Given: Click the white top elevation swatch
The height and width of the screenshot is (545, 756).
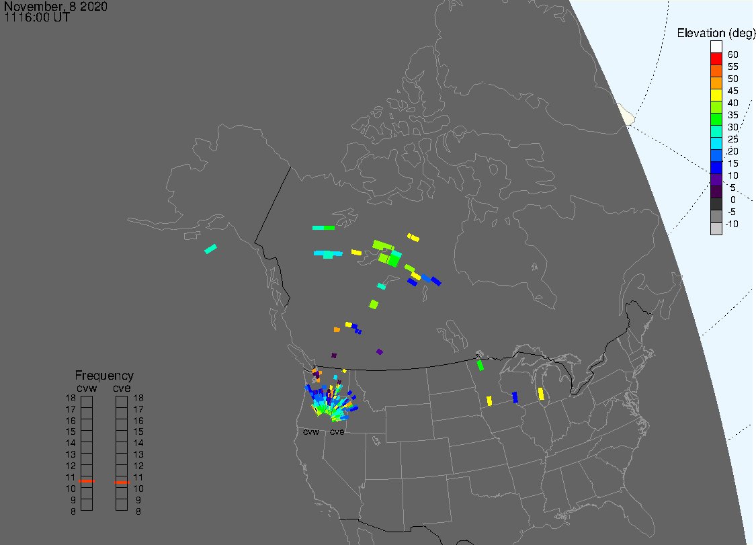Looking at the screenshot, I should [716, 47].
